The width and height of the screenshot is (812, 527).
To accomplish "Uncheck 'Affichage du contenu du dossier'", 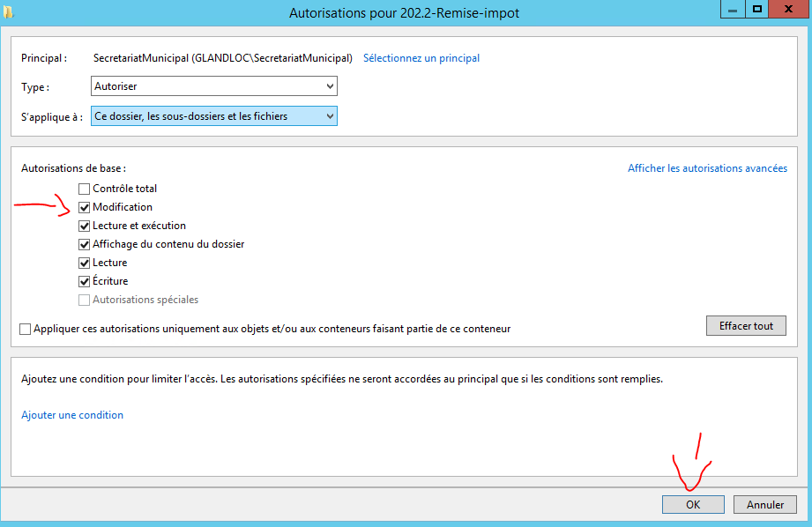I will click(85, 244).
